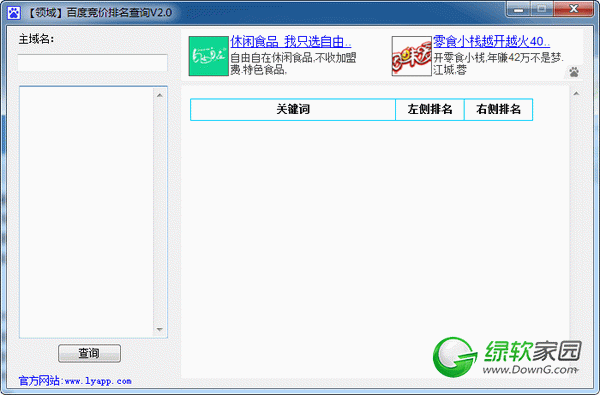Click the keyword list scroll down arrow
Screen dimensions: 600x395
coord(160,329)
